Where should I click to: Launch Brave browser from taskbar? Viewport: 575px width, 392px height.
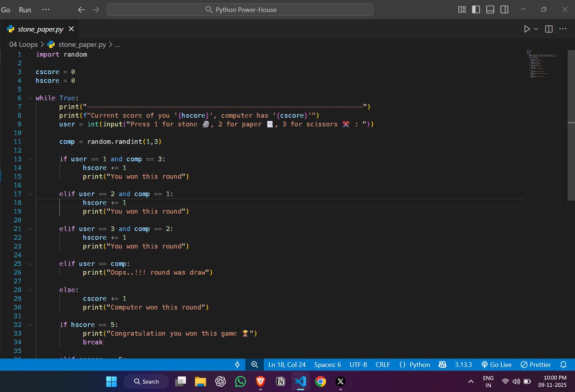coord(261,381)
